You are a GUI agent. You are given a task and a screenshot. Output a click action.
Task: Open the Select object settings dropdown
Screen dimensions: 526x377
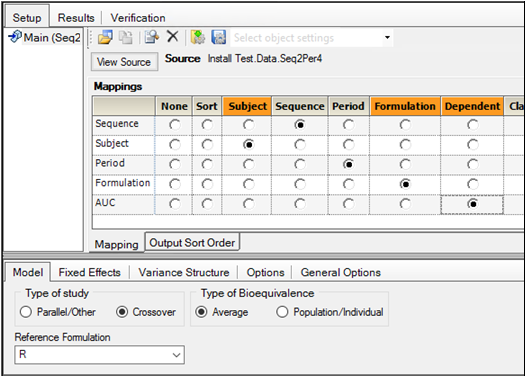point(387,37)
